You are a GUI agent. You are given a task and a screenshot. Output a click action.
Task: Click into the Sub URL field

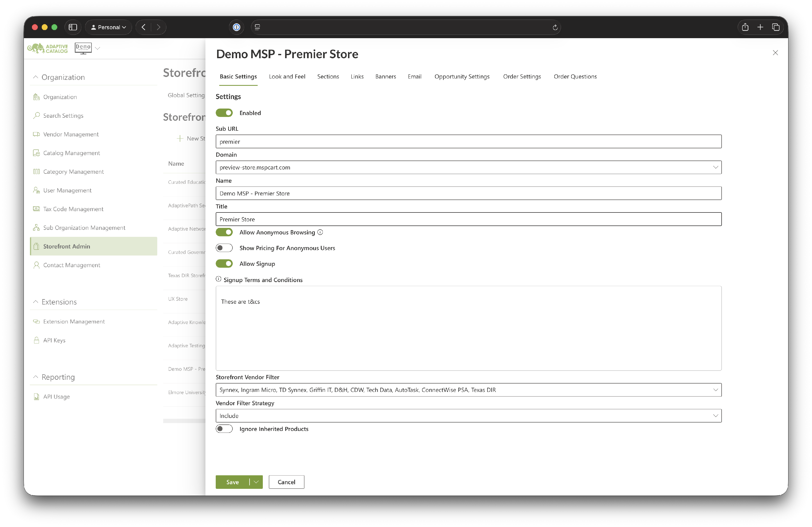(x=468, y=142)
